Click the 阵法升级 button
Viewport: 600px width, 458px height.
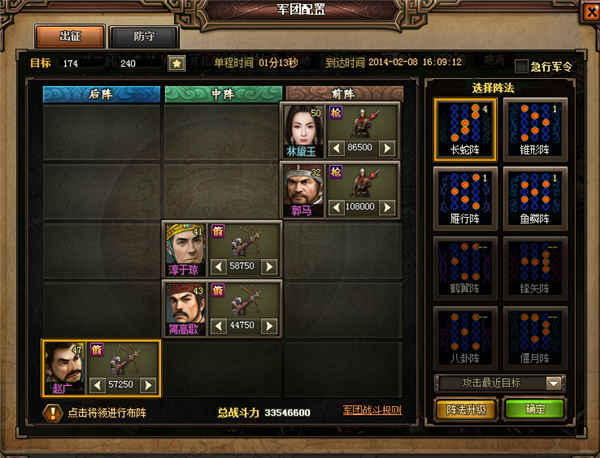pos(466,409)
